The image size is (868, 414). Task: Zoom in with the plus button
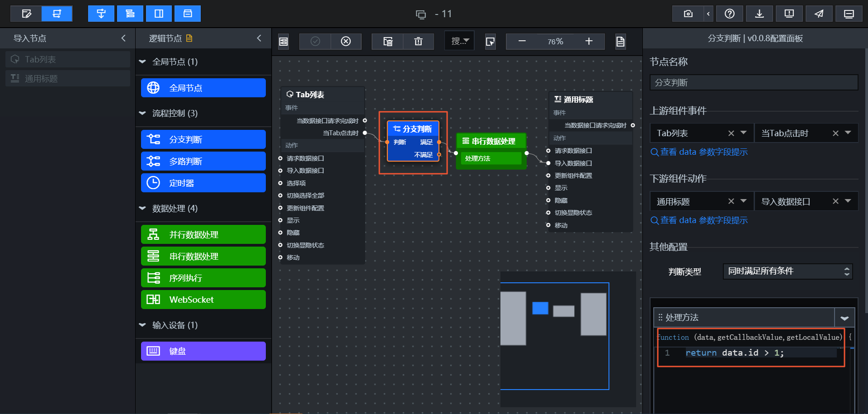[589, 41]
